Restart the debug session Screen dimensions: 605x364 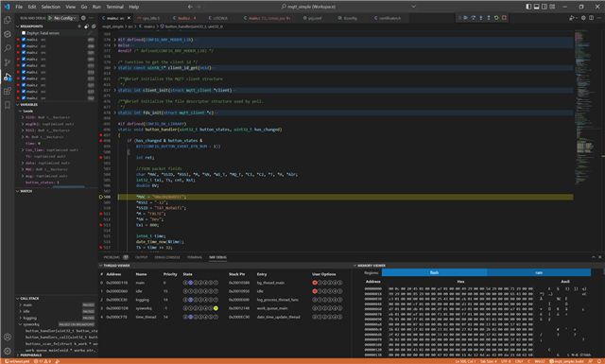point(496,18)
